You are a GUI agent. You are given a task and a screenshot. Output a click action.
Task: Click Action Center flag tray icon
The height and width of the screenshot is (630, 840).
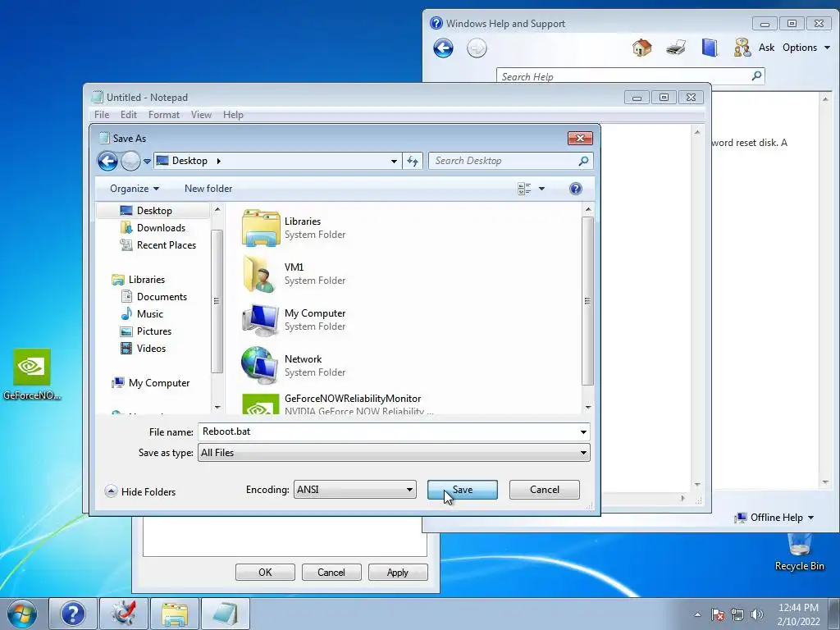[718, 614]
